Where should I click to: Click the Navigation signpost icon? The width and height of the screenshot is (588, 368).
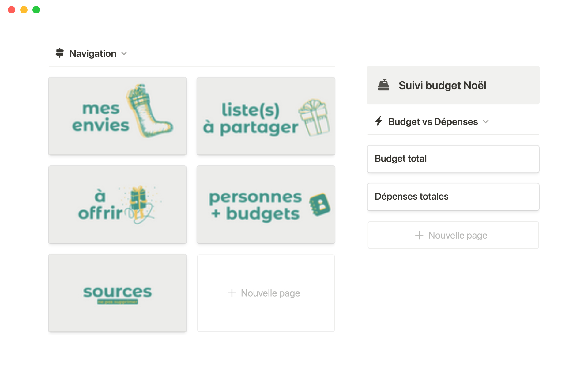[x=60, y=53]
